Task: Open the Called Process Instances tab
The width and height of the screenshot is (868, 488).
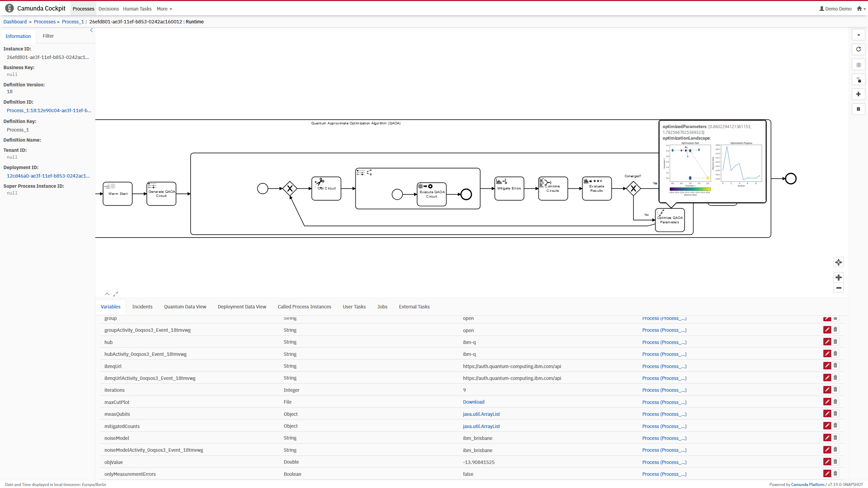Action: pos(304,306)
